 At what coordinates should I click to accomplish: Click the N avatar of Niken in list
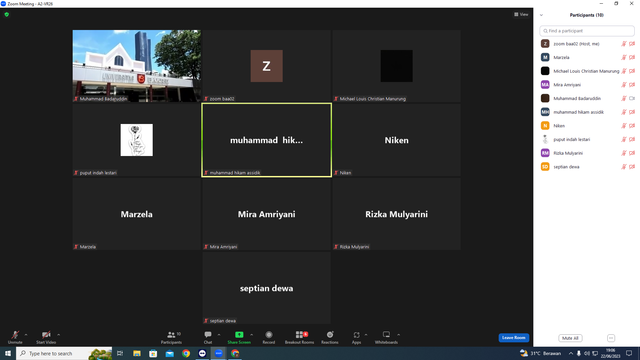pyautogui.click(x=545, y=126)
